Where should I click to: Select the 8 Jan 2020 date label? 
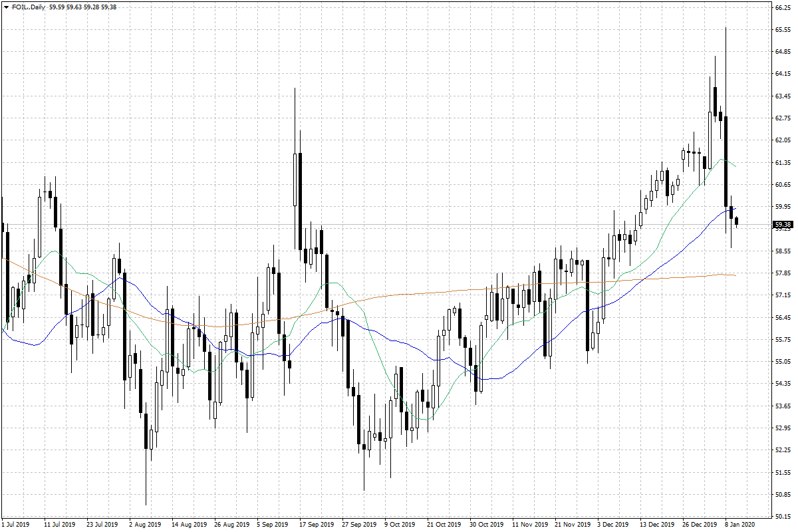click(x=737, y=525)
